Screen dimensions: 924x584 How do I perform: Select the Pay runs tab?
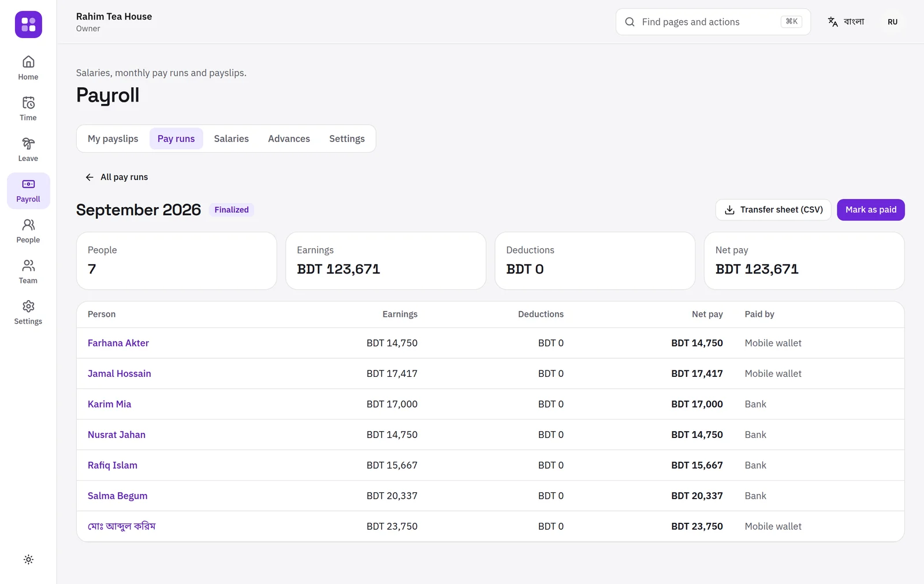[x=176, y=138]
